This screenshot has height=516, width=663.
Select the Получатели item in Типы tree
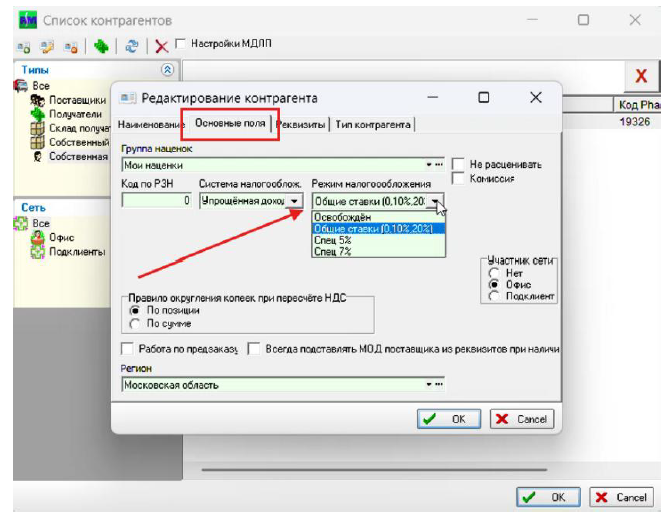[75, 114]
